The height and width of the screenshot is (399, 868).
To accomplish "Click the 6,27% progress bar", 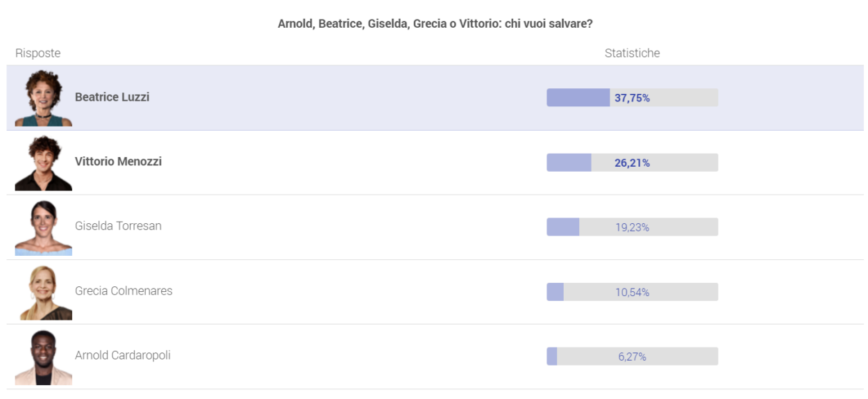I will coord(632,357).
